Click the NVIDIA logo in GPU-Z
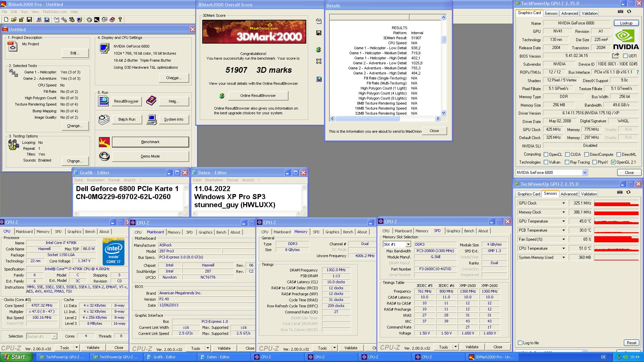Viewport: 644px width, 362px height. 626,39
